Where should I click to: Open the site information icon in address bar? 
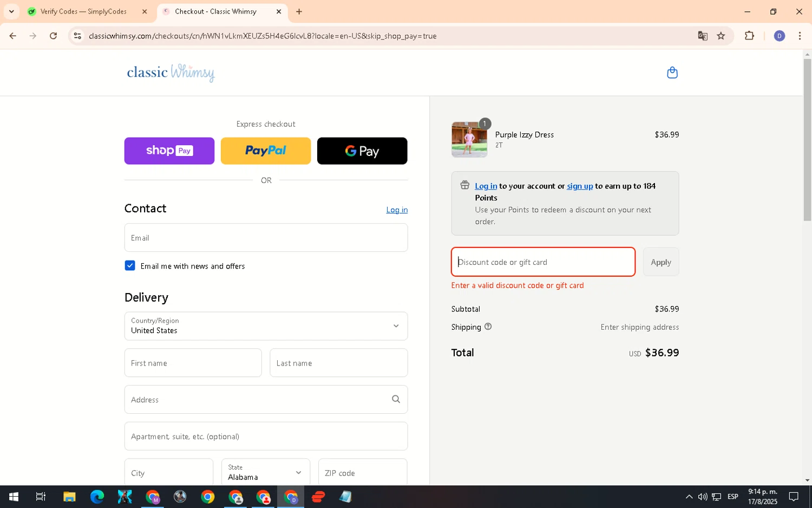[x=77, y=36]
